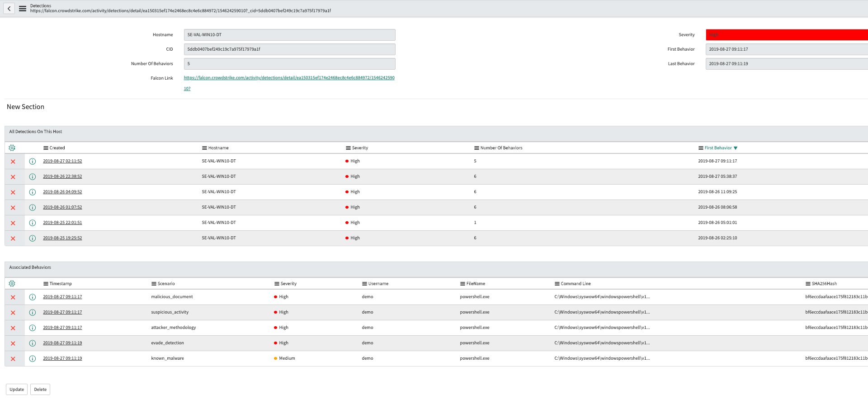Open Number Of Behaviors column menu
The image size is (868, 419).
point(476,148)
